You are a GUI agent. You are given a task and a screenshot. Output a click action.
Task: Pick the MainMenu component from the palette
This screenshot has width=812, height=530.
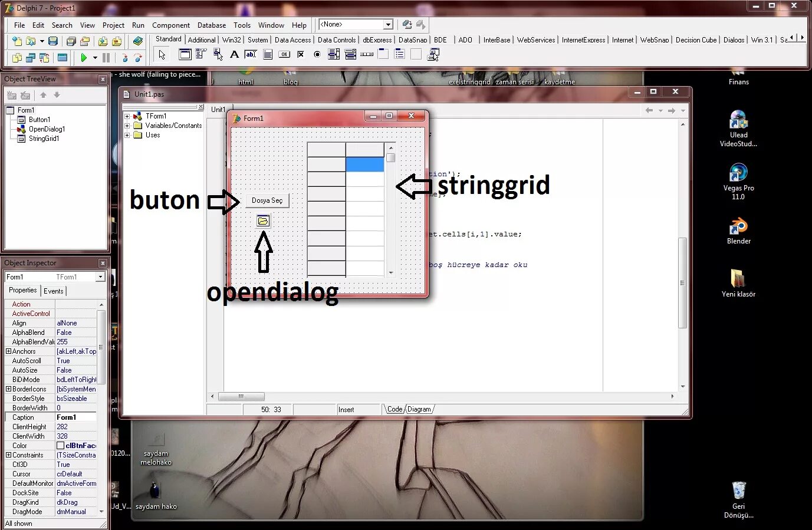point(201,54)
